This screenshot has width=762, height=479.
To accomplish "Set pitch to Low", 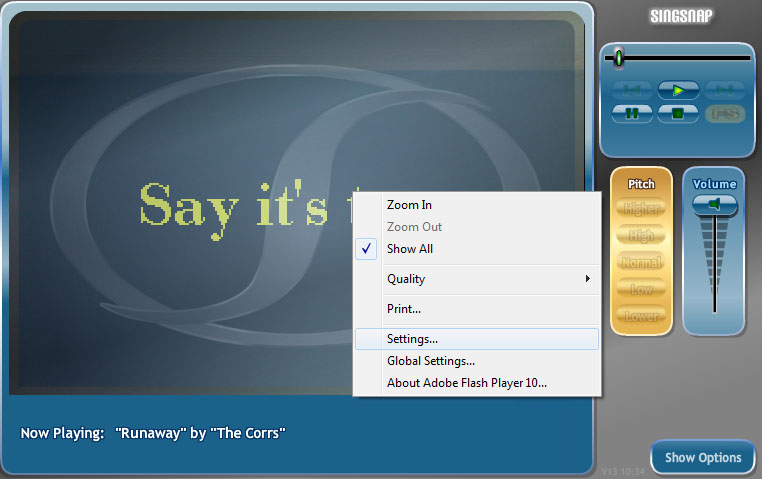I will click(x=641, y=290).
